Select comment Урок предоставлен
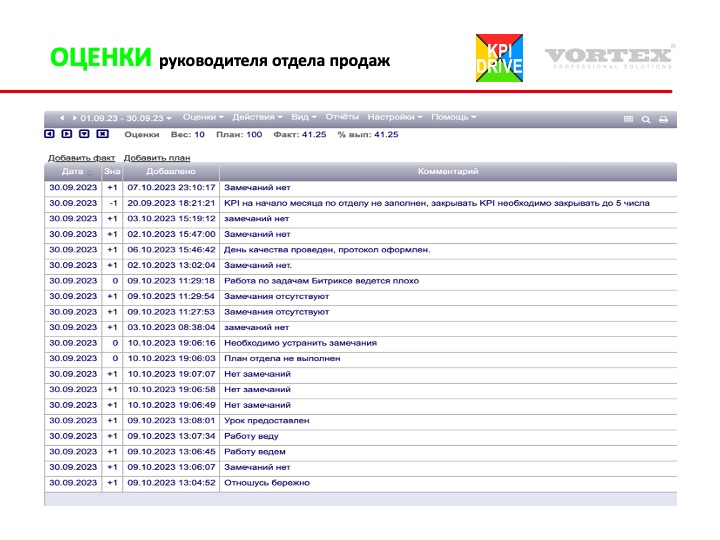The height and width of the screenshot is (540, 720). 267,421
